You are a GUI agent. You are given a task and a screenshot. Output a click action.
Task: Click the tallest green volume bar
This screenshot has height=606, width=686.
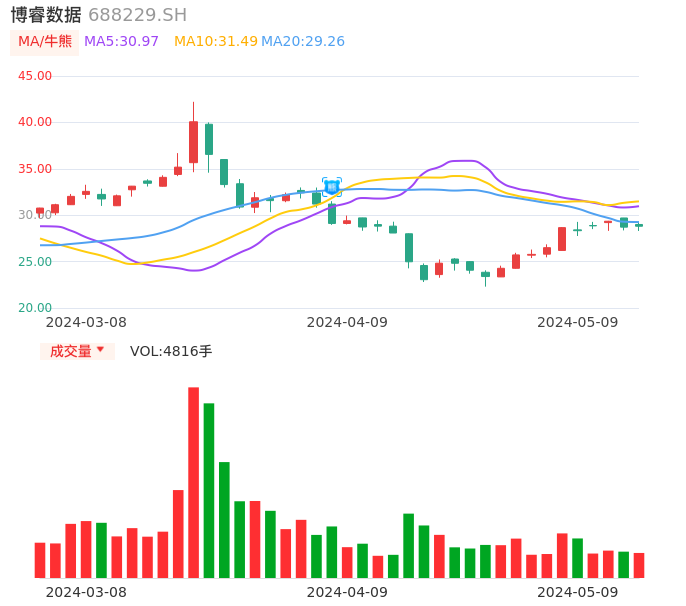click(209, 490)
